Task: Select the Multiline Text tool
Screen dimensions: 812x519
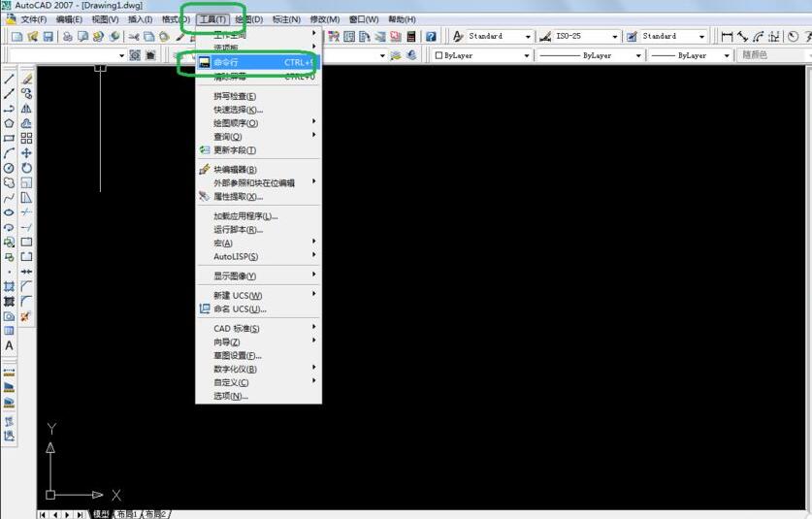Action: click(x=9, y=345)
